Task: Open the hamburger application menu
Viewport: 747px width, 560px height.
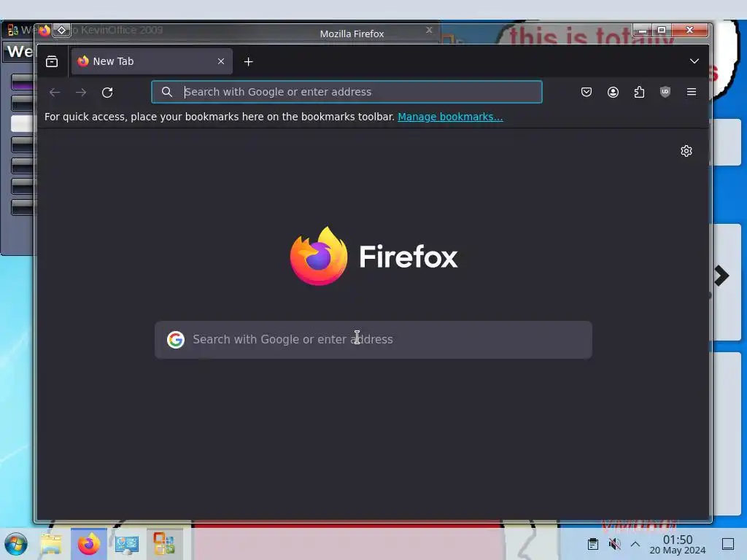Action: click(692, 92)
